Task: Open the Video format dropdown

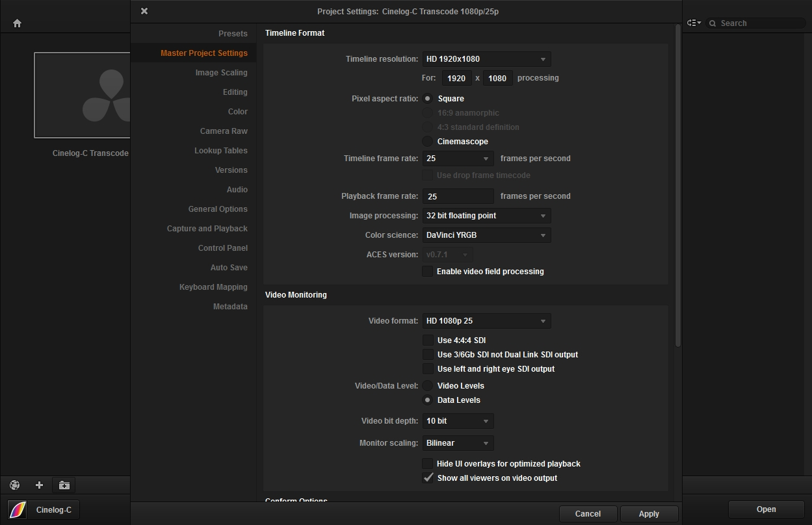Action: (486, 321)
